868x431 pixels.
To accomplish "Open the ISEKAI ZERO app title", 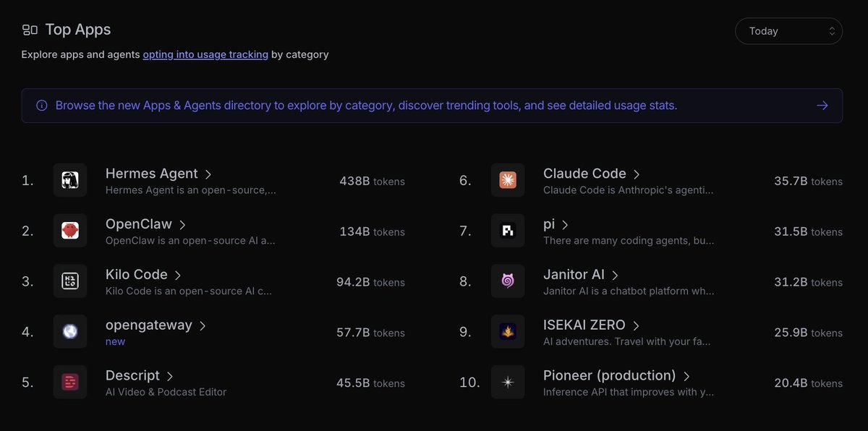I will click(x=584, y=325).
